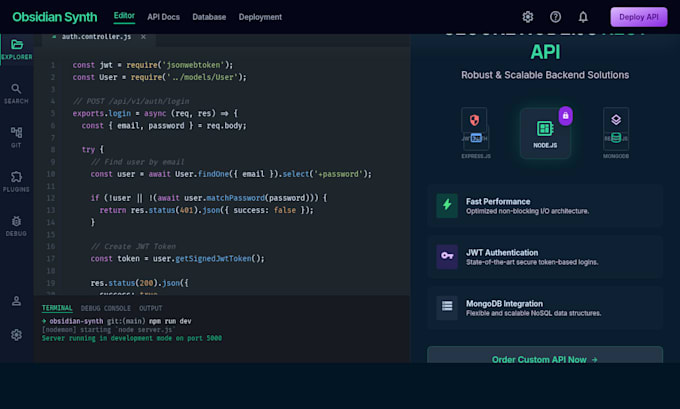
Task: Open the Debug sidebar panel
Action: (x=16, y=226)
